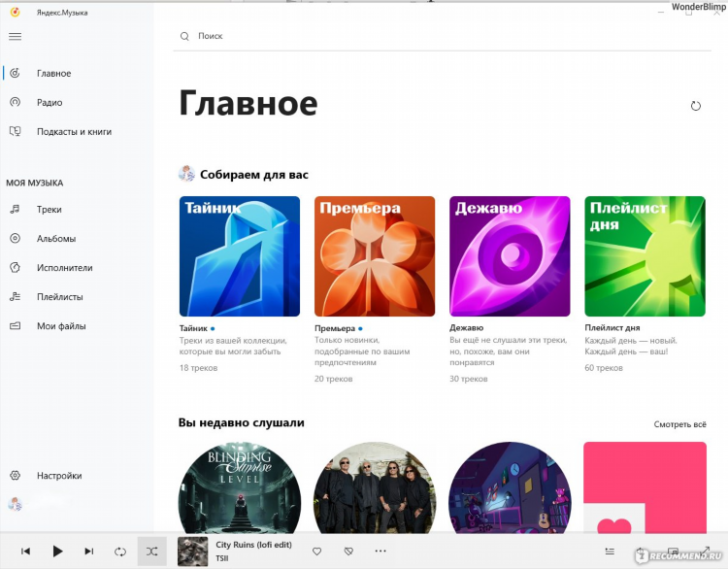728x569 pixels.
Task: Click the Альбомы disc icon
Action: (15, 238)
